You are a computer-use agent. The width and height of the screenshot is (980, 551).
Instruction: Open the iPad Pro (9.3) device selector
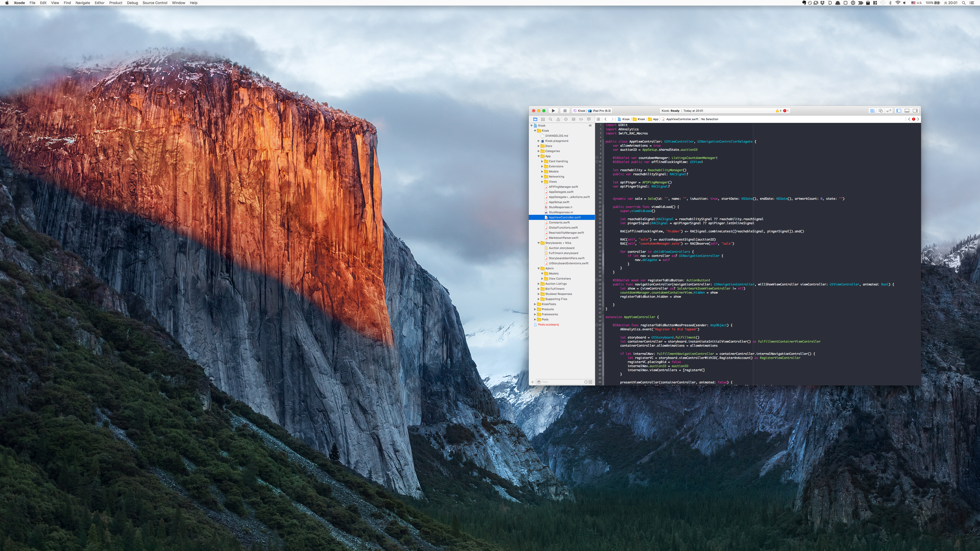(602, 111)
